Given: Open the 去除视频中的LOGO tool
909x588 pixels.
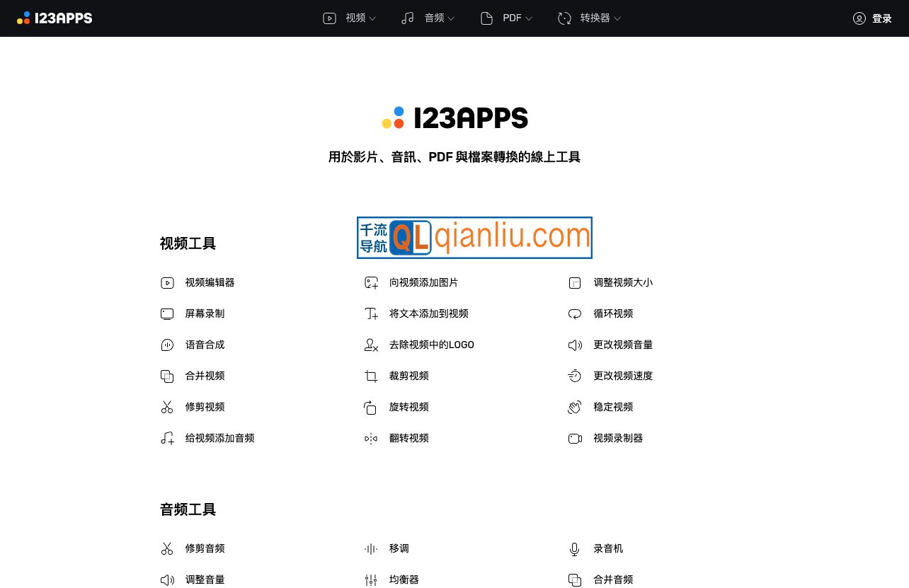Looking at the screenshot, I should pyautogui.click(x=432, y=345).
